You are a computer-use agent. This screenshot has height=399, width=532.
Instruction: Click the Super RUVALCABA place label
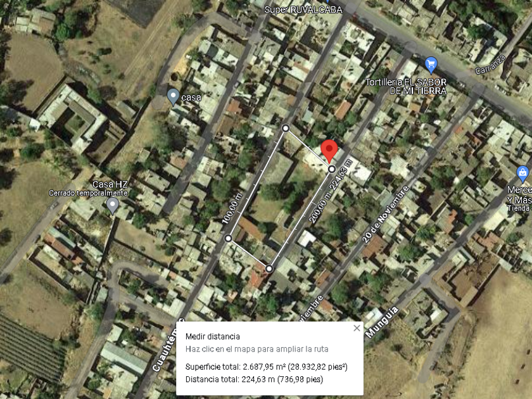303,9
